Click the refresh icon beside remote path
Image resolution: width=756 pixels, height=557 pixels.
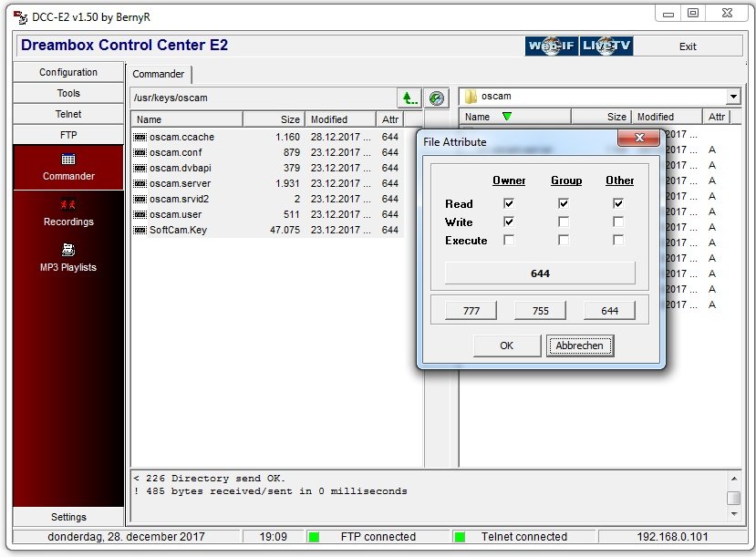point(436,98)
